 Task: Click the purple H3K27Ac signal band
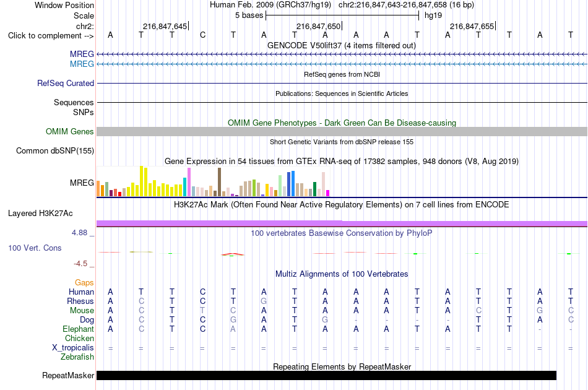click(x=342, y=223)
